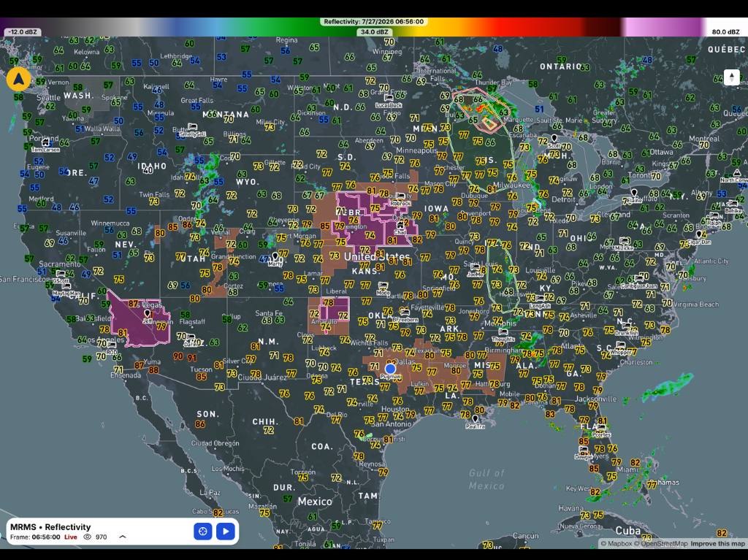This screenshot has height=560, width=748.
Task: Click the Live status label
Action: pos(71,537)
